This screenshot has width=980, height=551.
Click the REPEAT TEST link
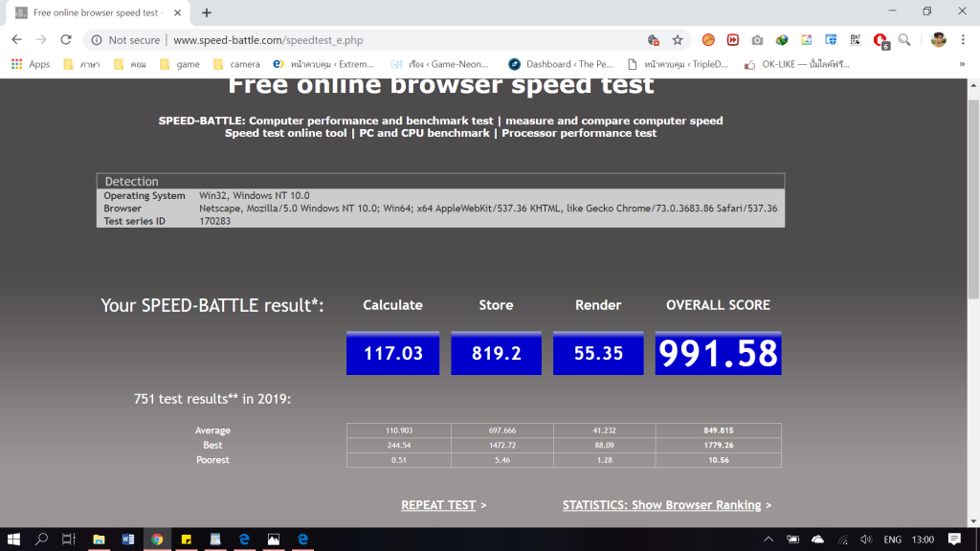pyautogui.click(x=438, y=505)
